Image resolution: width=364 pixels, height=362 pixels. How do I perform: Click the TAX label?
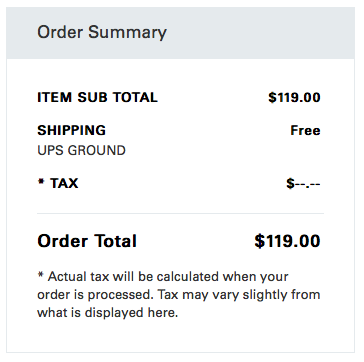64,183
